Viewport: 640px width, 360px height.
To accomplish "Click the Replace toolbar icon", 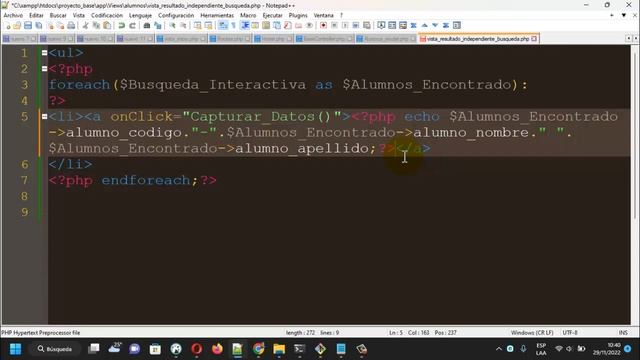I will pos(158,25).
